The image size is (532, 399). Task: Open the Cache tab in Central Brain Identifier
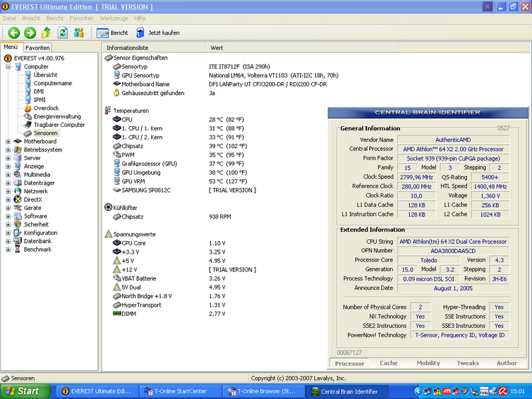point(389,363)
